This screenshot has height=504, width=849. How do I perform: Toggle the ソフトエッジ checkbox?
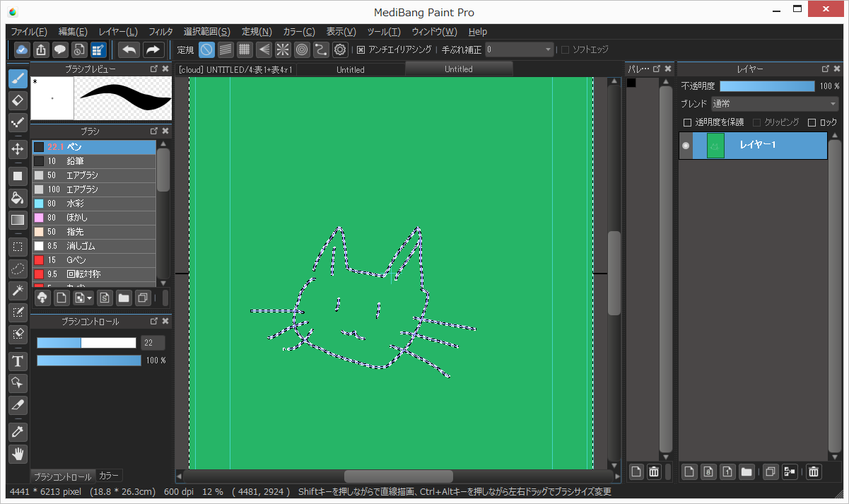tap(565, 49)
